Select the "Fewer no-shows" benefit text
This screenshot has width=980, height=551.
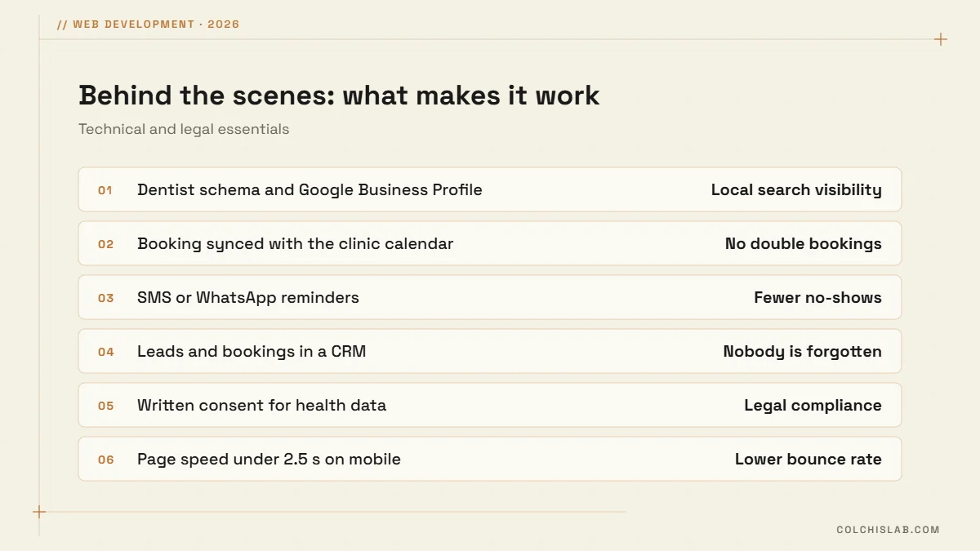[817, 298]
